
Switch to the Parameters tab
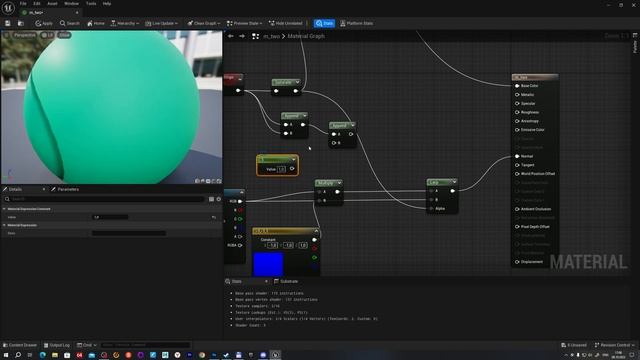tap(65, 189)
